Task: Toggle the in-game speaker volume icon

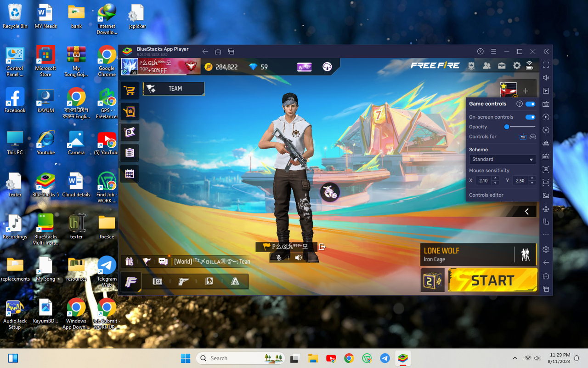Action: point(299,258)
